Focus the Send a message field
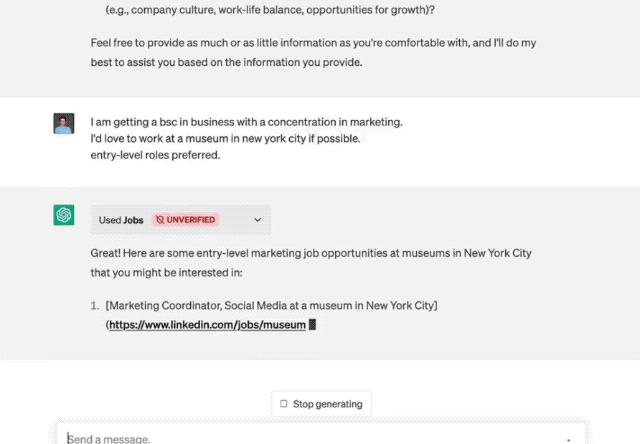Screen dimensions: 640x444 coord(321,437)
